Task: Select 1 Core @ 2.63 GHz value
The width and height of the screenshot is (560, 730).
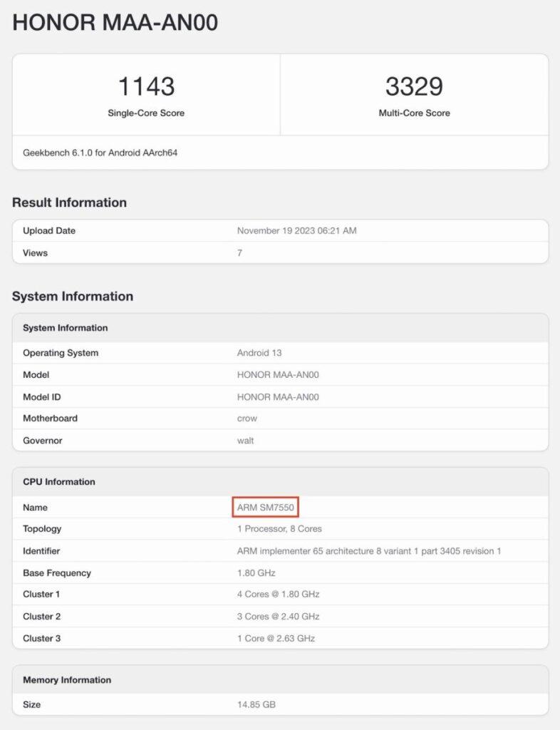Action: click(x=276, y=639)
